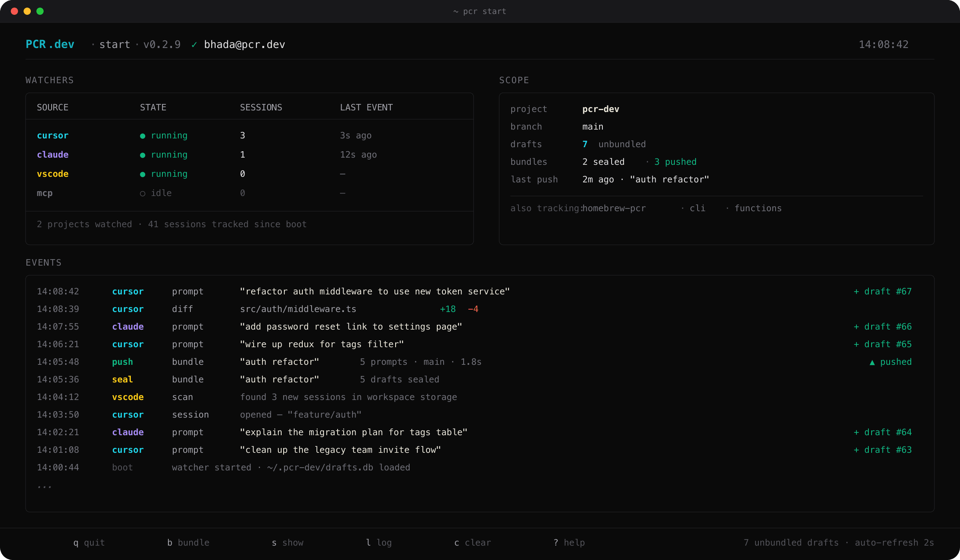Screen dimensions: 960x560
Task: Click the push event at 14:05:48
Action: pyautogui.click(x=474, y=362)
